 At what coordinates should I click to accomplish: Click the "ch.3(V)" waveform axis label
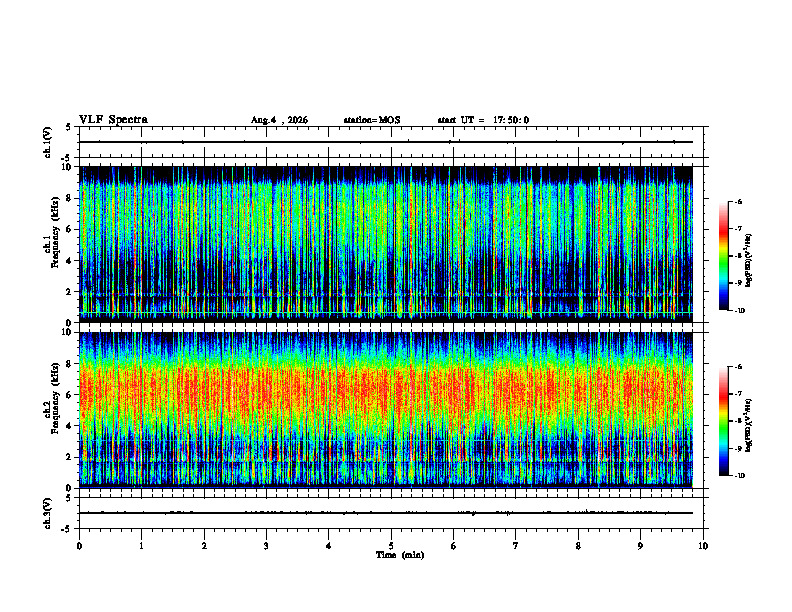pos(48,513)
